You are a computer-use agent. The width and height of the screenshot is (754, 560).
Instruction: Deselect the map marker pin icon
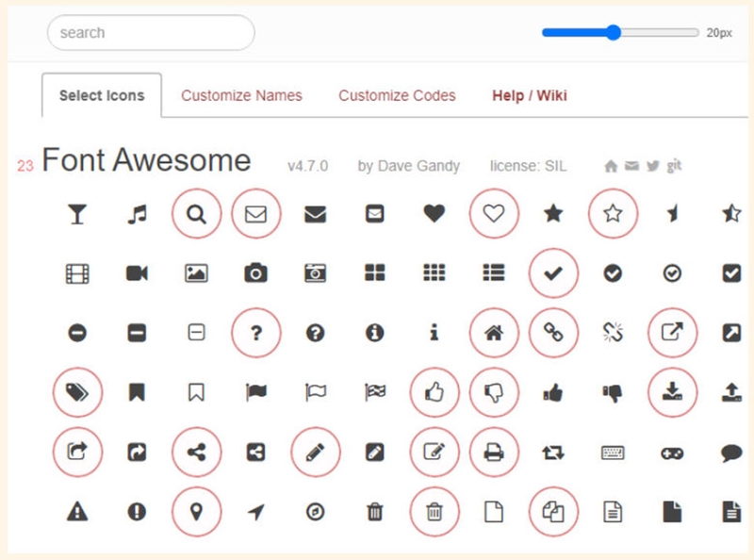pyautogui.click(x=196, y=512)
